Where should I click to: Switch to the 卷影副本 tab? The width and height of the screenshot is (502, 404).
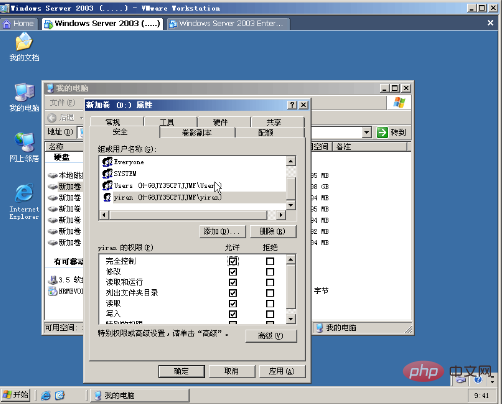(197, 133)
